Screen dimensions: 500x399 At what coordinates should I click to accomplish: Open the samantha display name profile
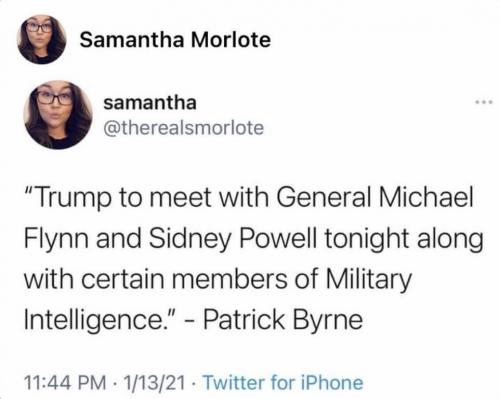coord(150,102)
